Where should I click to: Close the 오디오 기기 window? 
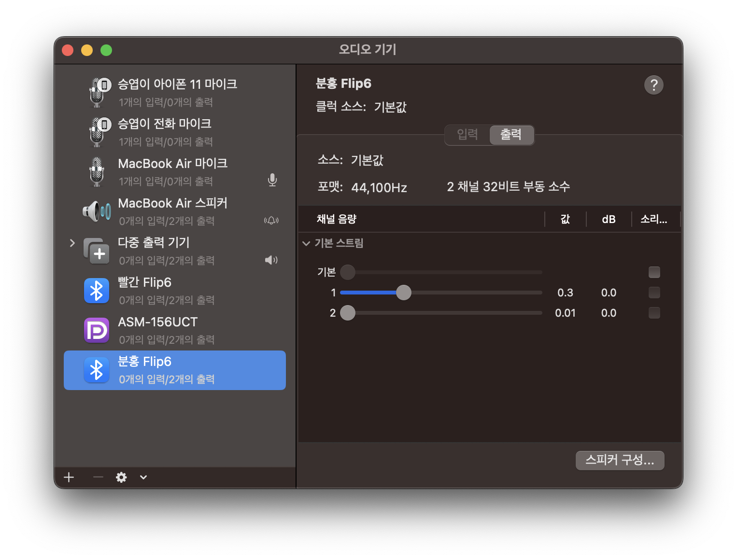point(68,50)
